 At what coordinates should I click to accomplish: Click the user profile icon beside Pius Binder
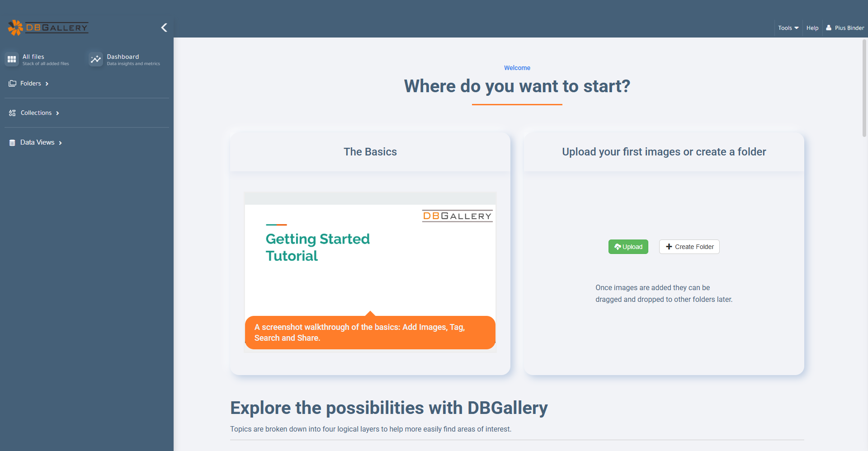(x=829, y=28)
